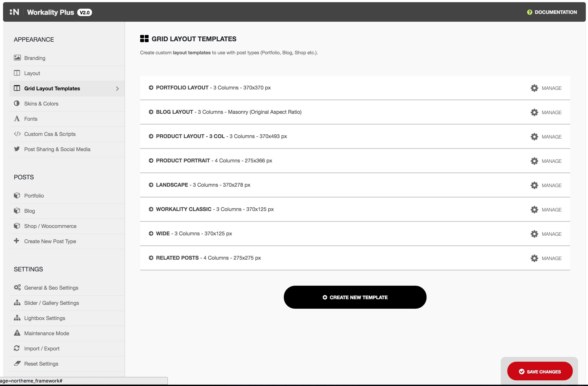The height and width of the screenshot is (386, 588).
Task: Open Reset Settings menu item
Action: click(67, 364)
